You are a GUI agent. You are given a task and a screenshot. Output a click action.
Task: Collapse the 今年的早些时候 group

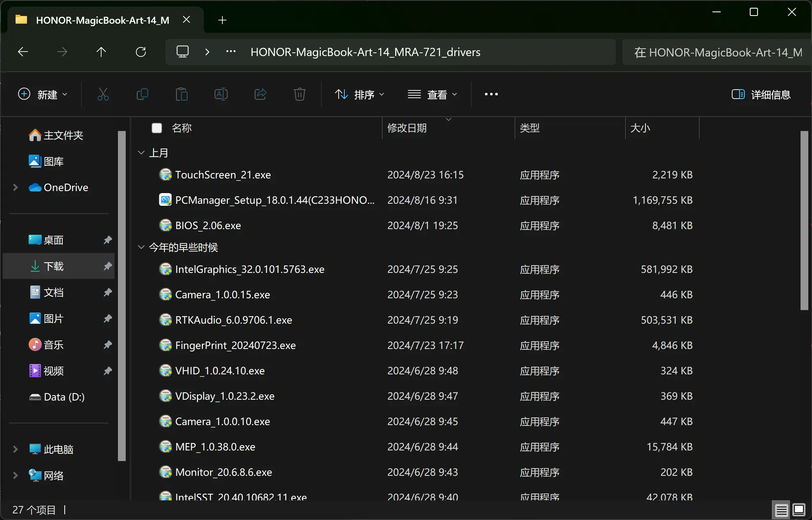[x=141, y=247]
